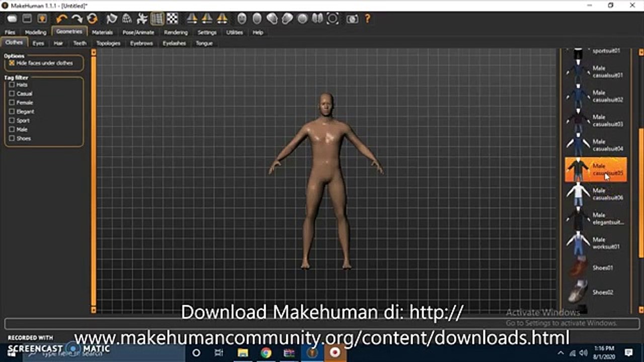
Task: Click the feet bottom view icon
Action: point(317,19)
